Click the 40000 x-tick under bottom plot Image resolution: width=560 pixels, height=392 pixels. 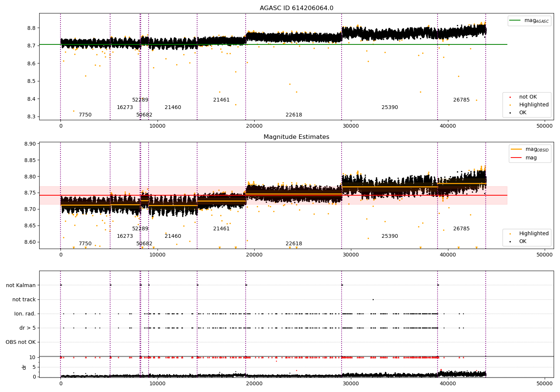(448, 384)
